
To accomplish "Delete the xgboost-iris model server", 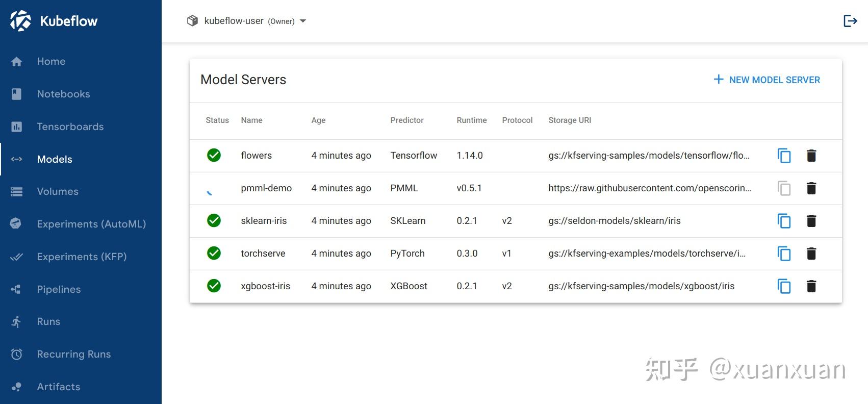I will coord(811,286).
